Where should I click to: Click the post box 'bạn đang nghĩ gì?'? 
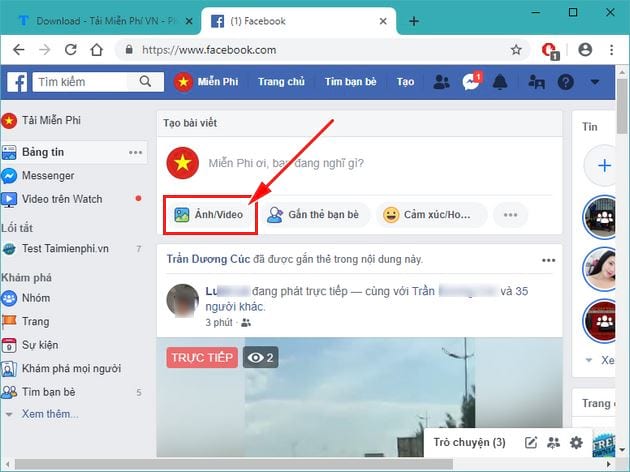286,163
